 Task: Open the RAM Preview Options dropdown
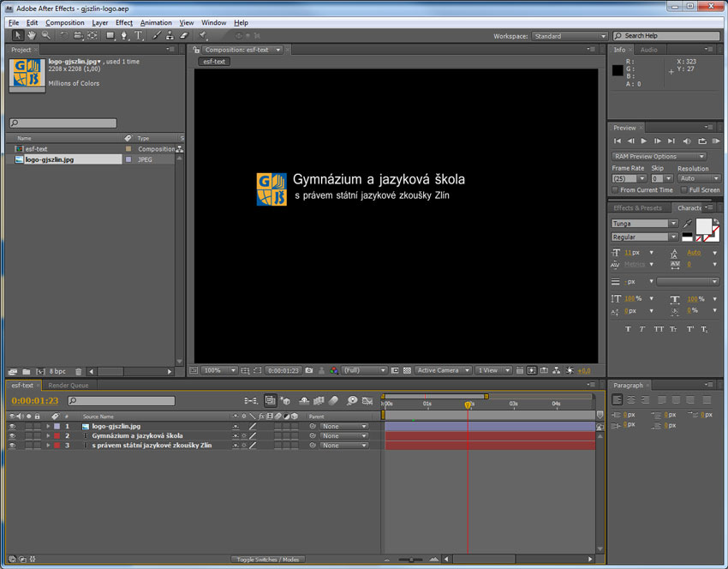click(659, 157)
